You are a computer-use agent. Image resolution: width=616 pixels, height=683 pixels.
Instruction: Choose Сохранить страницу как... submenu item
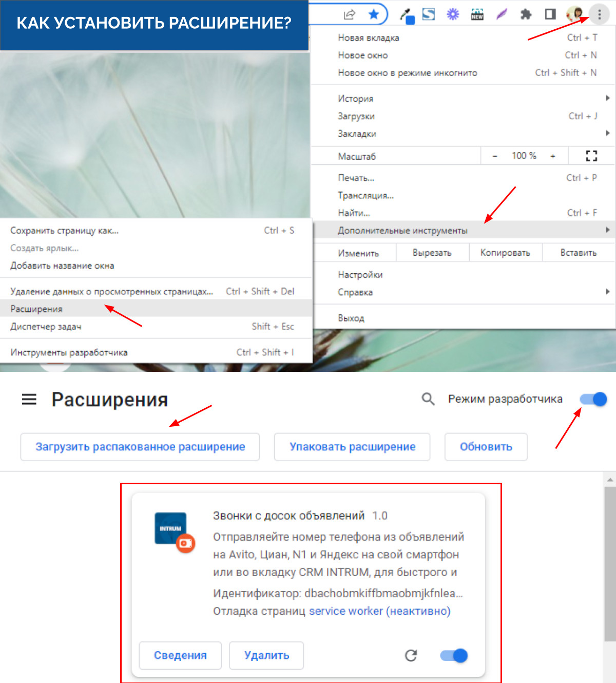pos(156,231)
